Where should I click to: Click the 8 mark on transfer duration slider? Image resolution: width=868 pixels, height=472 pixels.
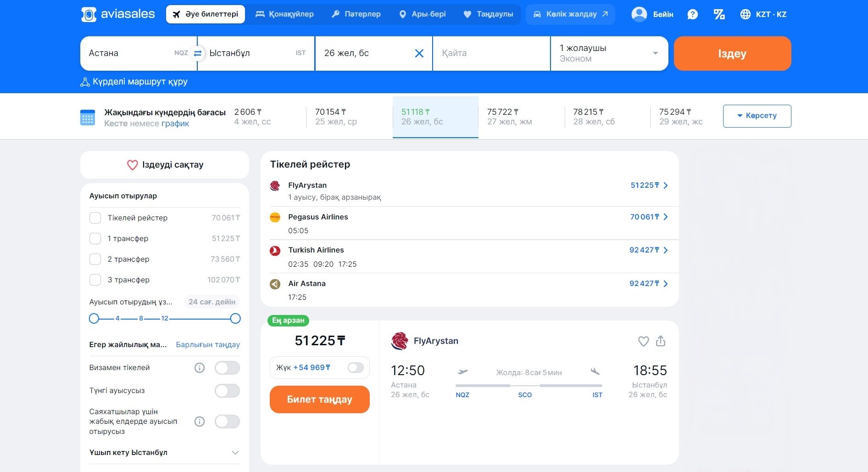(x=141, y=318)
